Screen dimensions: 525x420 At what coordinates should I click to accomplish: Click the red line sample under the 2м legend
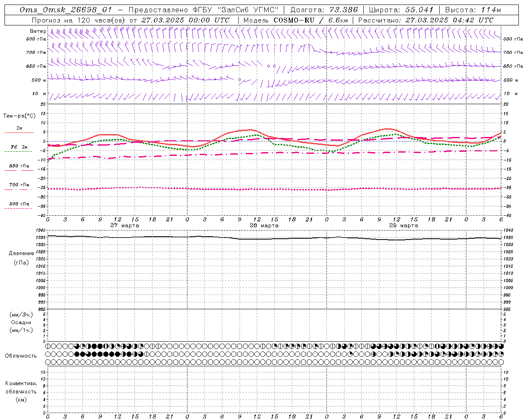pyautogui.click(x=19, y=133)
